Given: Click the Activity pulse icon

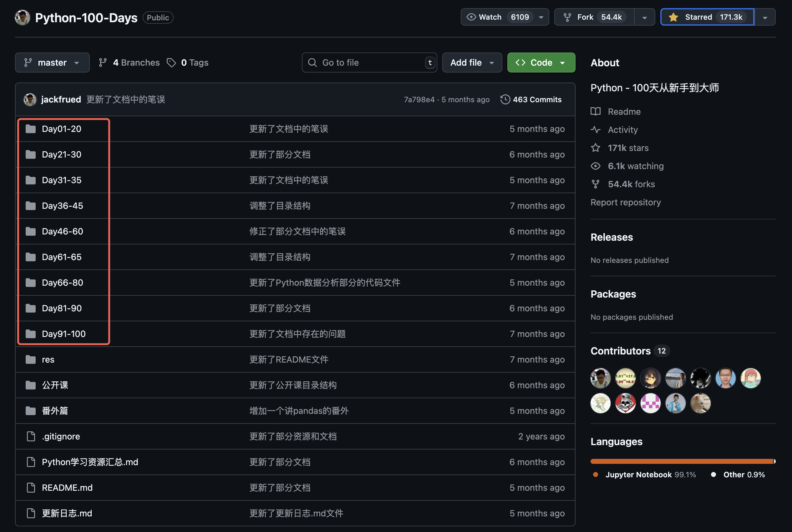Looking at the screenshot, I should click(x=596, y=130).
